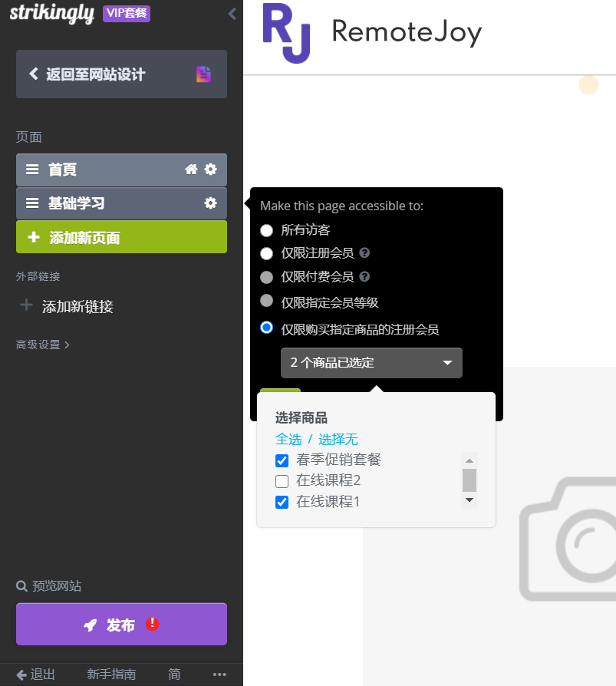Viewport: 616px width, 686px height.
Task: Select 仅限注册会员 radio option
Action: (x=266, y=253)
